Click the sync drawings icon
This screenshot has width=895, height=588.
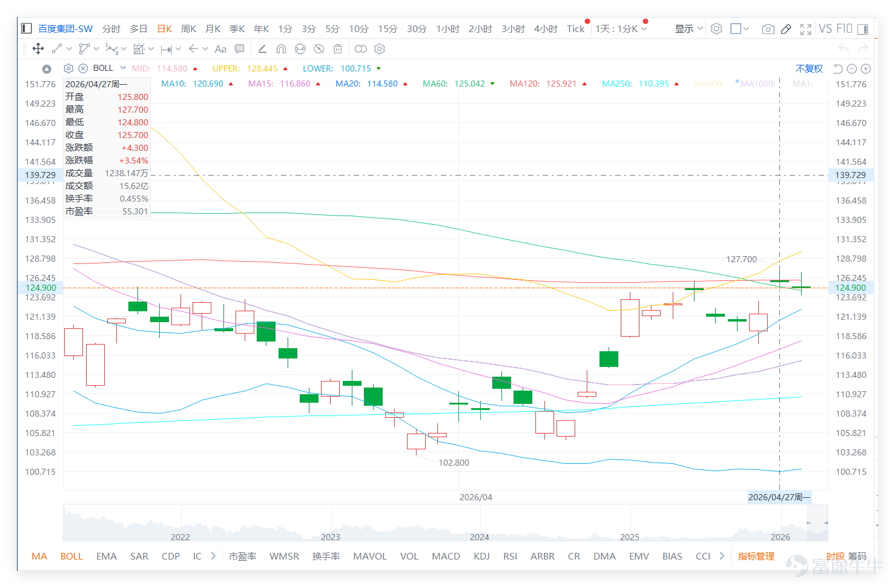click(x=300, y=49)
